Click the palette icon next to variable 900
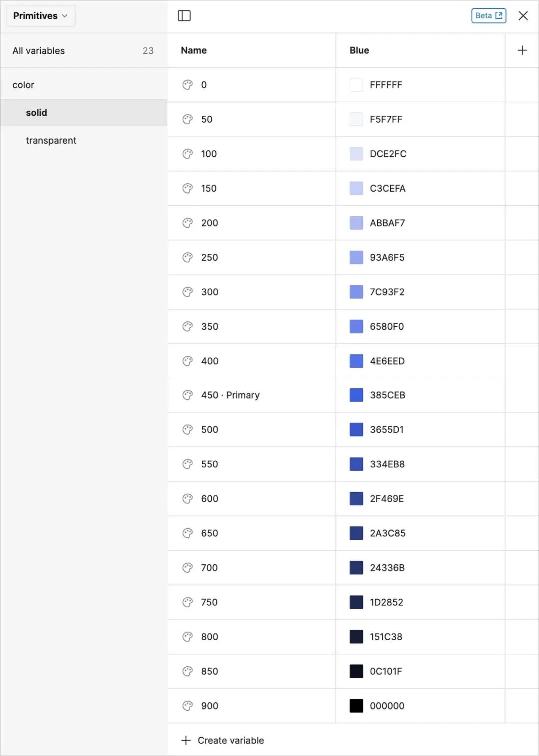The width and height of the screenshot is (539, 756). pyautogui.click(x=188, y=706)
